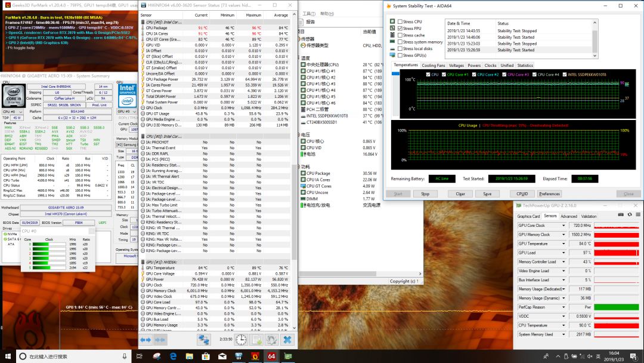The width and height of the screenshot is (644, 363).
Task: Open GPU Temperature sensor dropdown in GPU-Z
Action: [564, 244]
